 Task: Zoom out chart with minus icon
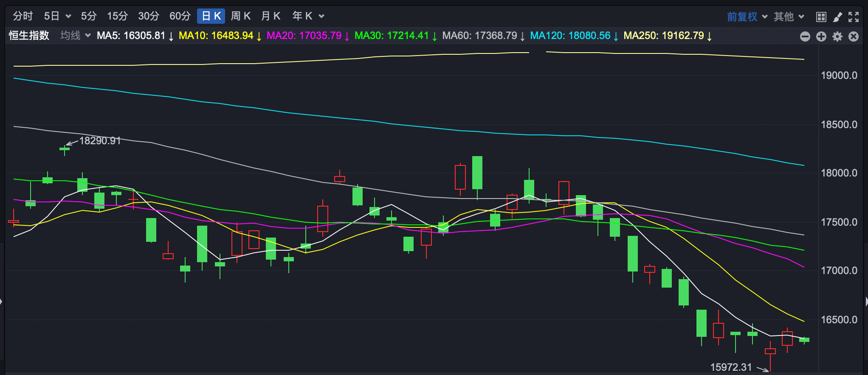[x=805, y=36]
